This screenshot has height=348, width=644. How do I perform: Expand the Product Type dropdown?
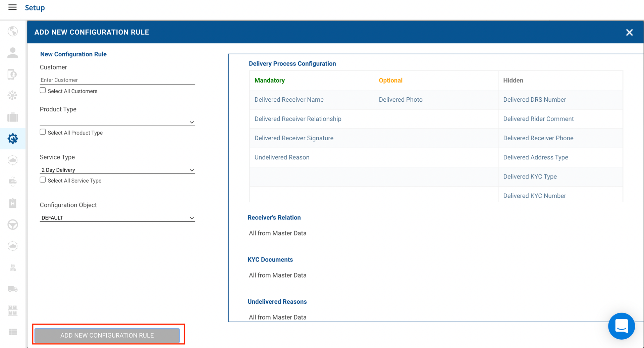[117, 122]
